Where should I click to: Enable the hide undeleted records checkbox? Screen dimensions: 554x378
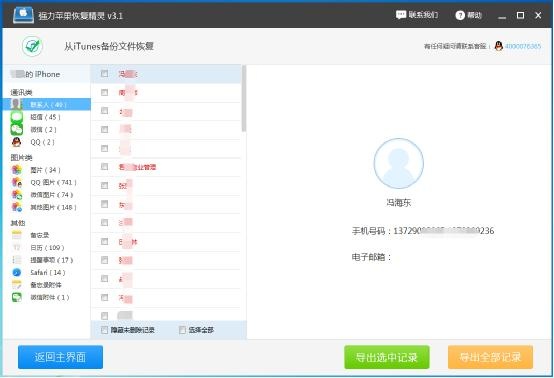[104, 330]
